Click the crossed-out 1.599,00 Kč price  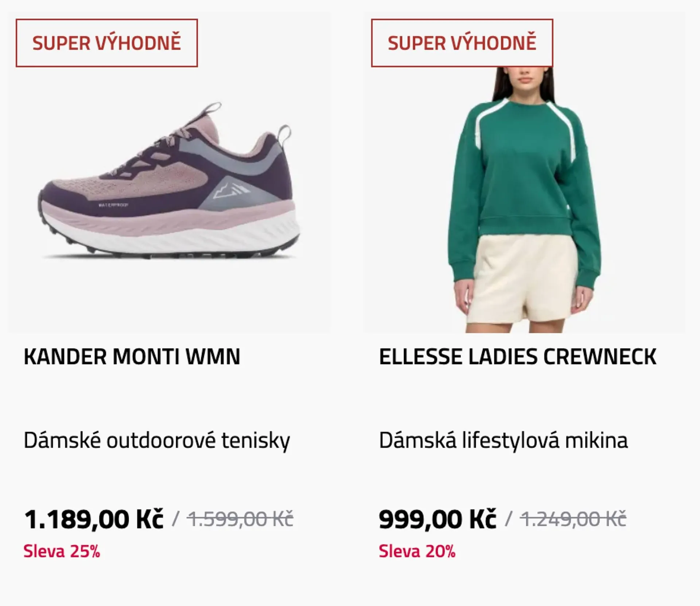coord(240,519)
